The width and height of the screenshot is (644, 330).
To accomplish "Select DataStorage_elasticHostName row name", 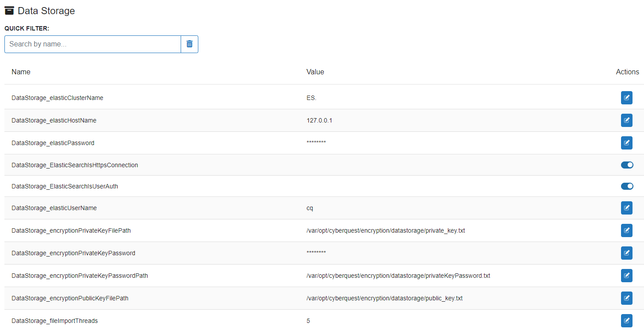I will (54, 120).
